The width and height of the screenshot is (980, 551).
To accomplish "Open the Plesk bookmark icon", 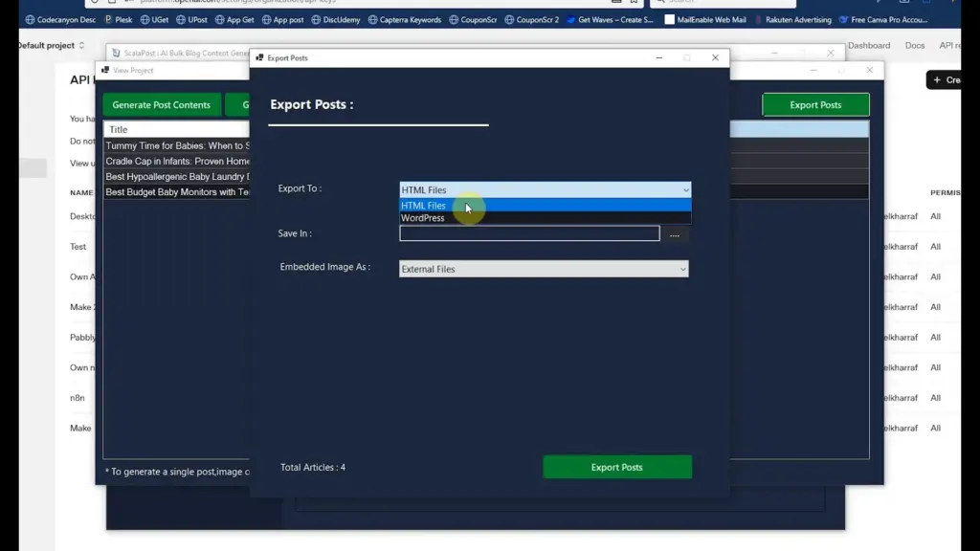I will coord(108,19).
